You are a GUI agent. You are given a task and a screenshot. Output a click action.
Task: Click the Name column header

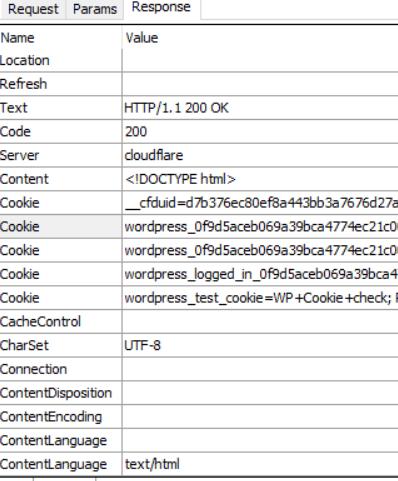tap(61, 38)
